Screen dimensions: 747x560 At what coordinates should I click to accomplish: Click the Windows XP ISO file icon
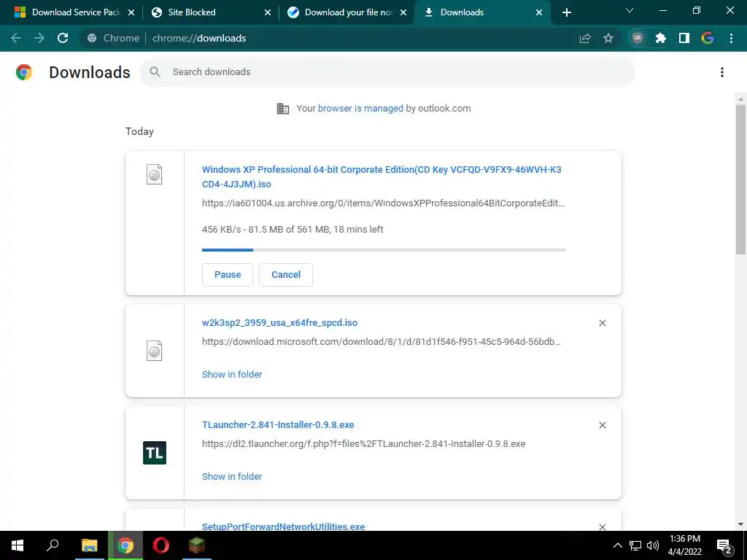[155, 174]
